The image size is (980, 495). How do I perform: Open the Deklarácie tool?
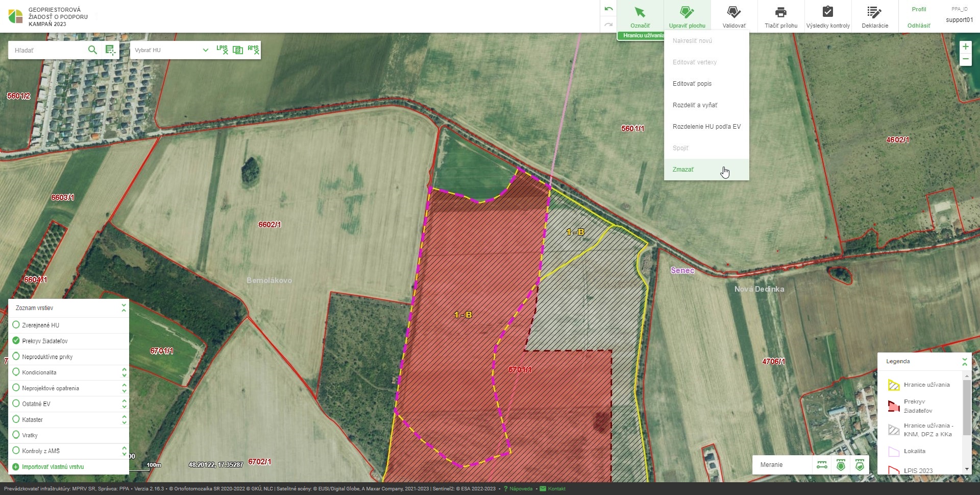[x=874, y=16]
